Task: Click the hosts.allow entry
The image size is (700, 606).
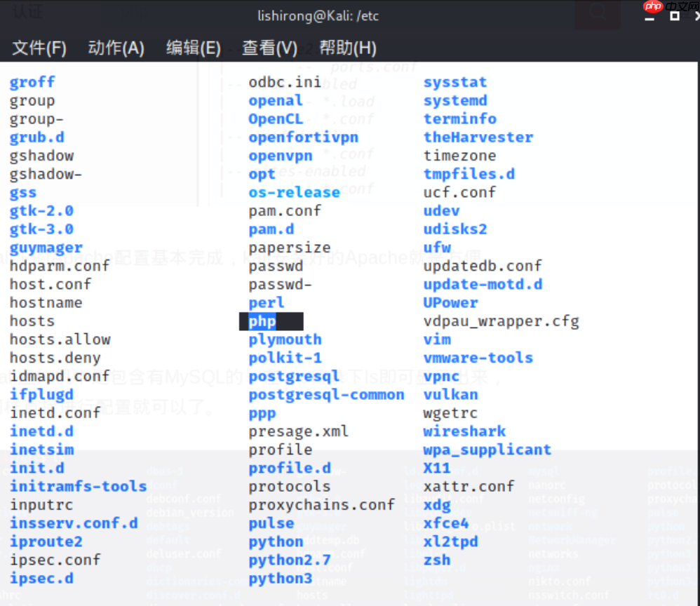Action: coord(60,339)
